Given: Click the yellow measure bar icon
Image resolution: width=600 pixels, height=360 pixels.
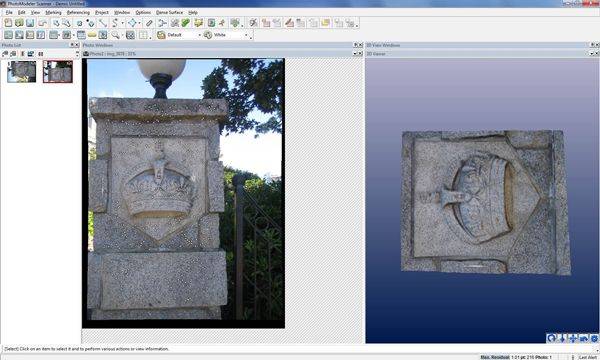Looking at the screenshot, I should click(92, 35).
